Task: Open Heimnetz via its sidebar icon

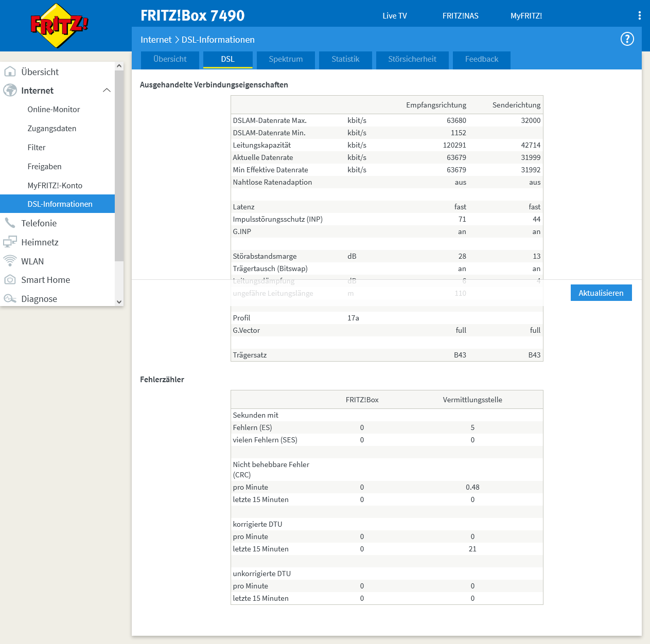Action: pyautogui.click(x=10, y=242)
